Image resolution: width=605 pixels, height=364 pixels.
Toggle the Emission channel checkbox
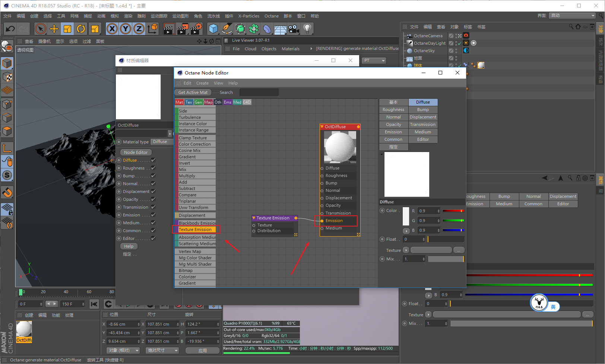point(153,215)
